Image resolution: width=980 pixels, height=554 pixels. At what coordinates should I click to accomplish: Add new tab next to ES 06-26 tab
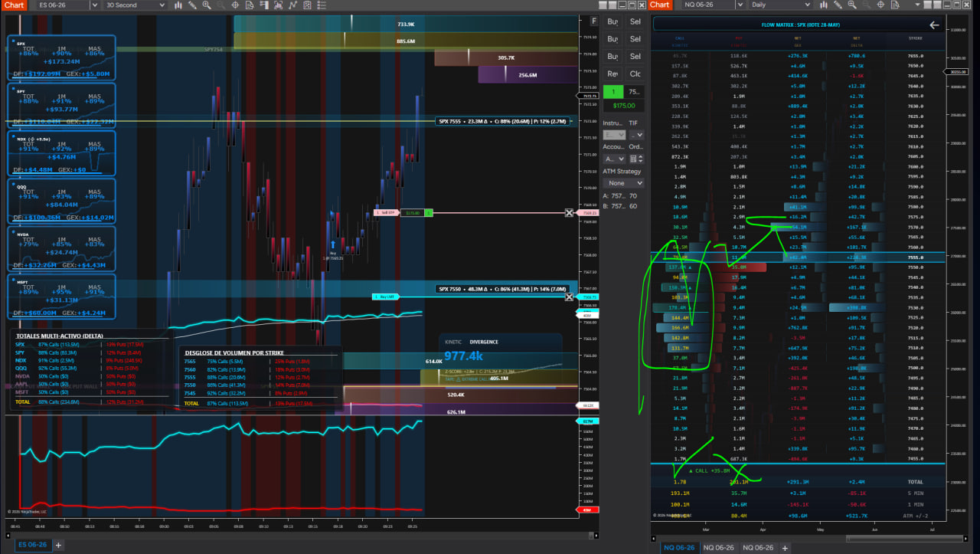point(58,545)
